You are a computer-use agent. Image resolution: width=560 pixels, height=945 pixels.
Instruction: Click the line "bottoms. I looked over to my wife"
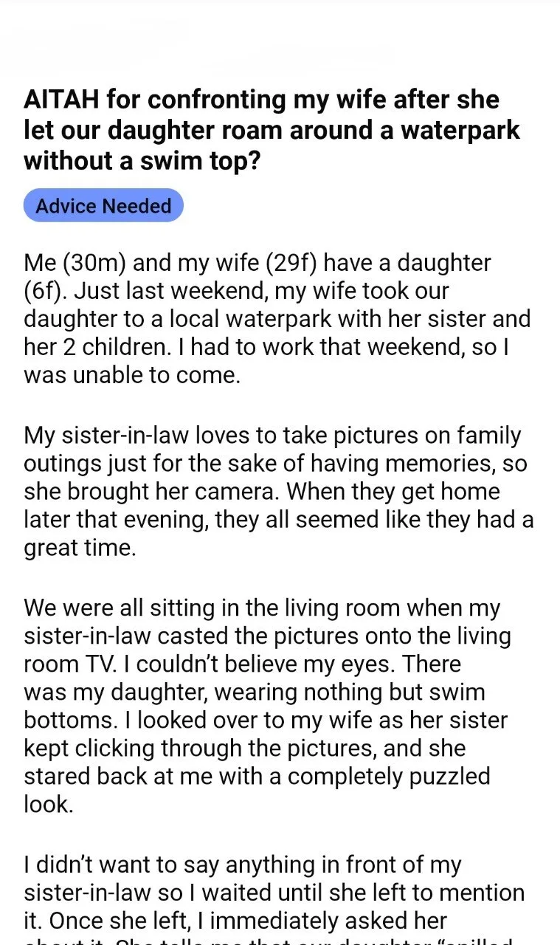coord(266,719)
